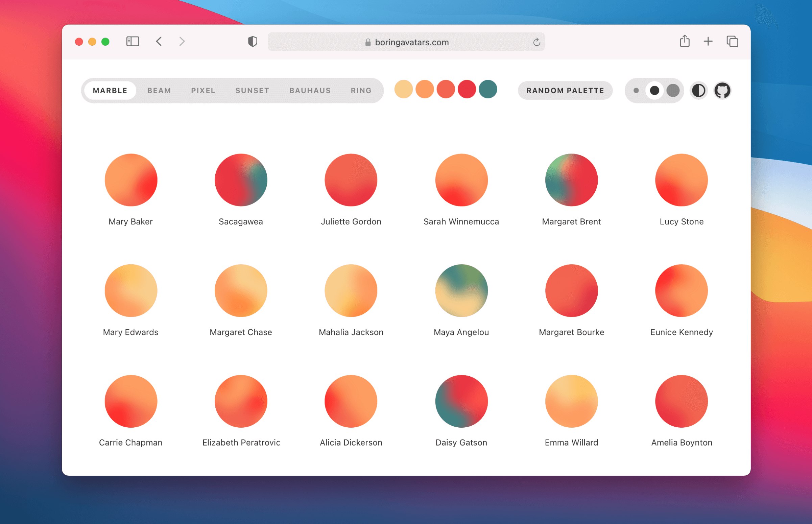Viewport: 812px width, 524px height.
Task: Click the teal palette color swatch
Action: click(x=488, y=89)
